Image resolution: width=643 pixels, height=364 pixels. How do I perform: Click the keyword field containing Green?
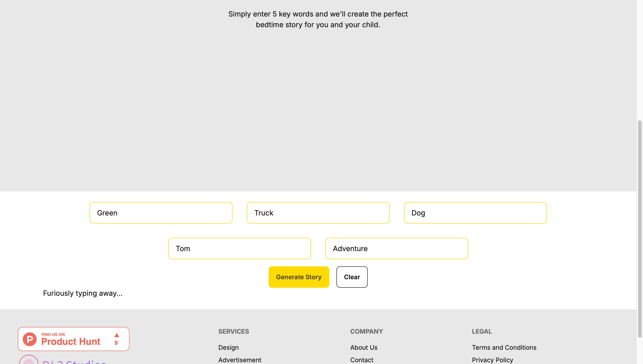coord(161,213)
